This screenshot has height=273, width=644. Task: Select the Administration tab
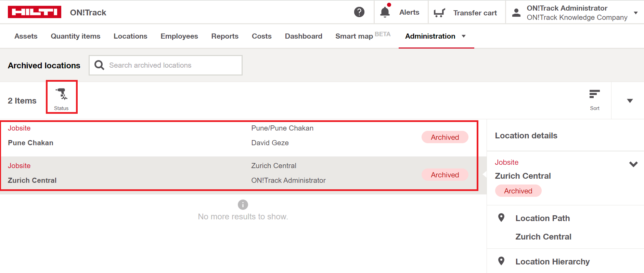coord(430,36)
